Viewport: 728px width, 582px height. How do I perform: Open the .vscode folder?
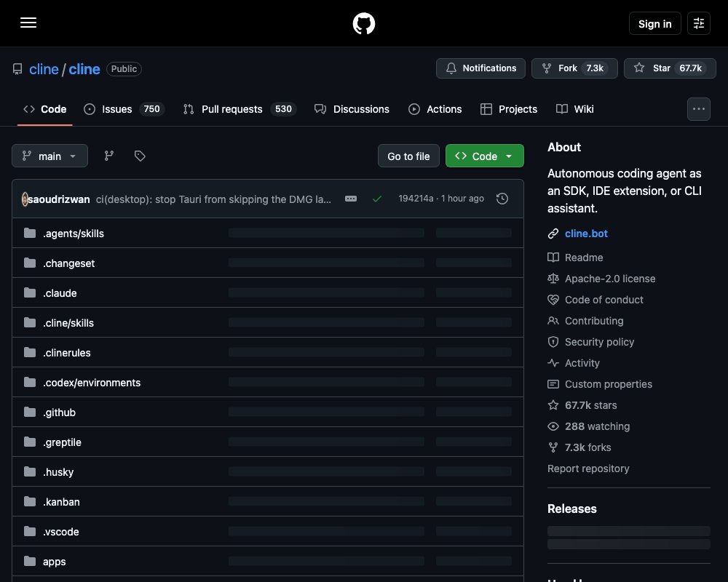tap(61, 531)
